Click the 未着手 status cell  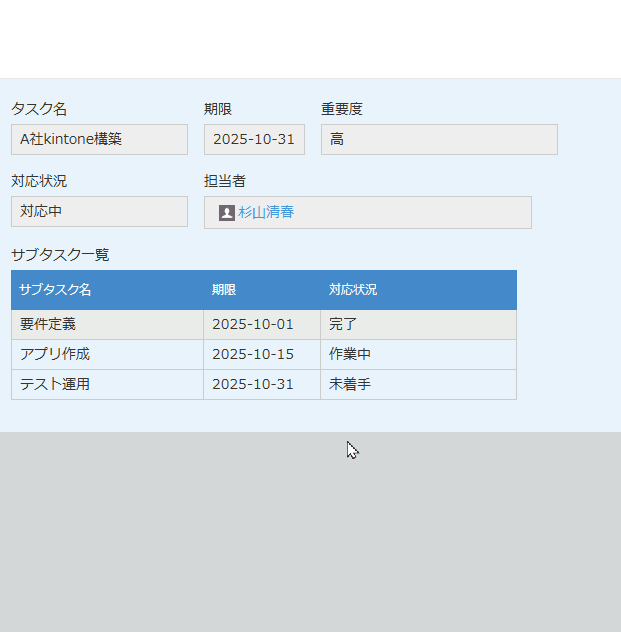tap(418, 385)
